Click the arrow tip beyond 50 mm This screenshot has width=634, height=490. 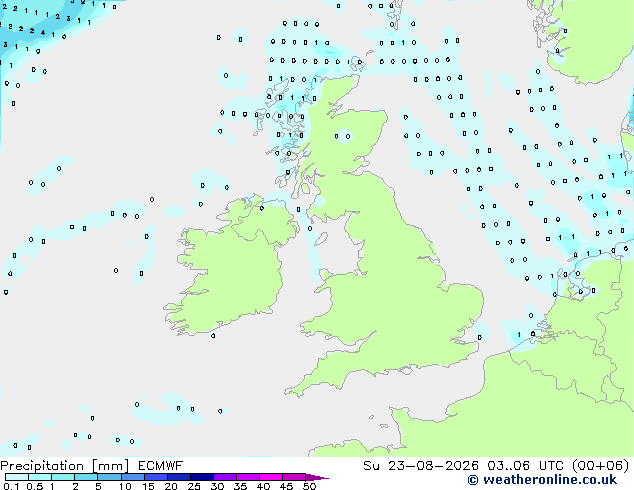(317, 477)
